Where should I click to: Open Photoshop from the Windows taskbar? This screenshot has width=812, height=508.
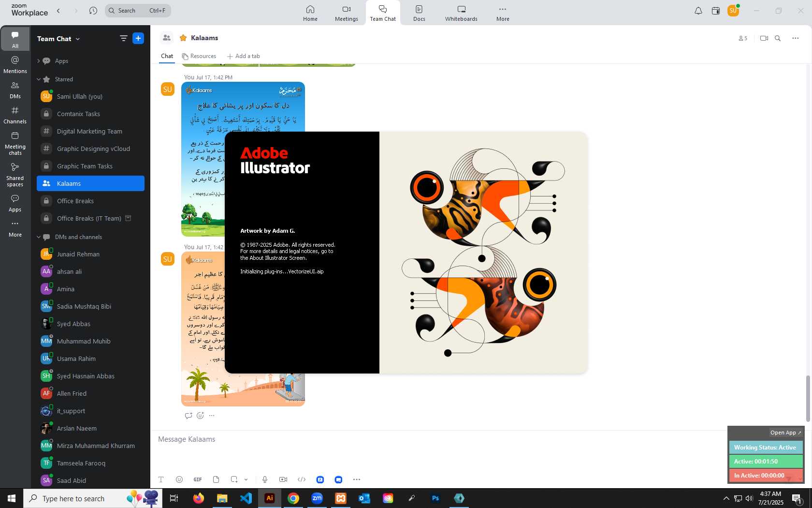435,498
